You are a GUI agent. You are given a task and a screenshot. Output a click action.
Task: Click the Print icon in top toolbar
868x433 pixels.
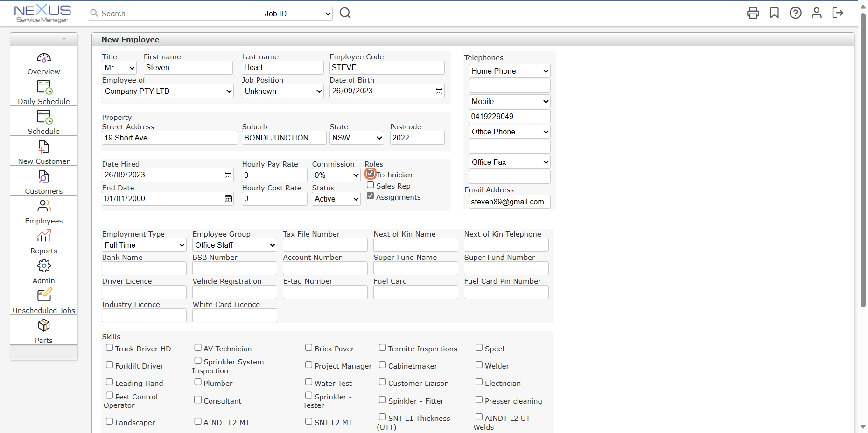pos(753,13)
